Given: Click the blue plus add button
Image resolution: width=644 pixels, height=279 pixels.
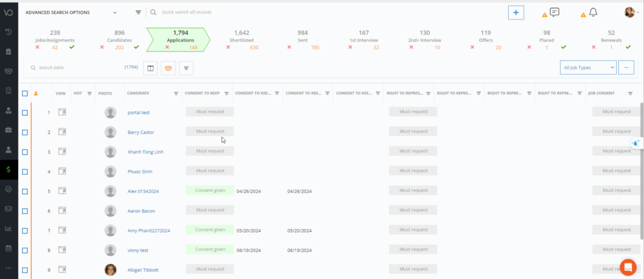Looking at the screenshot, I should [516, 13].
